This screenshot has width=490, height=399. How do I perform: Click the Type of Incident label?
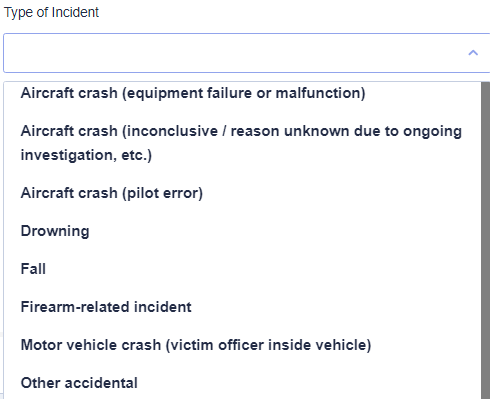51,12
